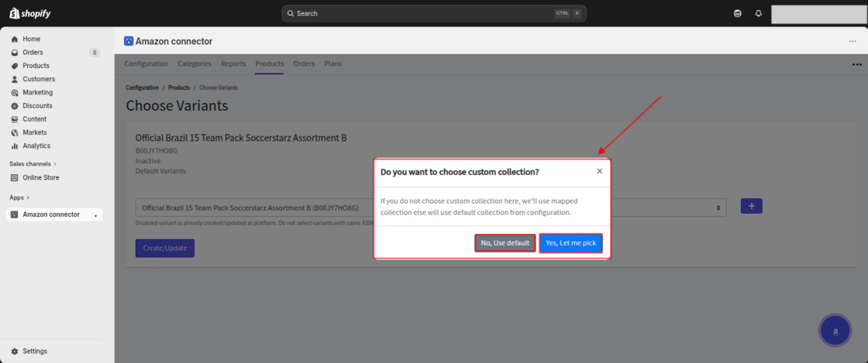Click the Amazon connector app icon in header
The image size is (868, 363).
point(129,41)
